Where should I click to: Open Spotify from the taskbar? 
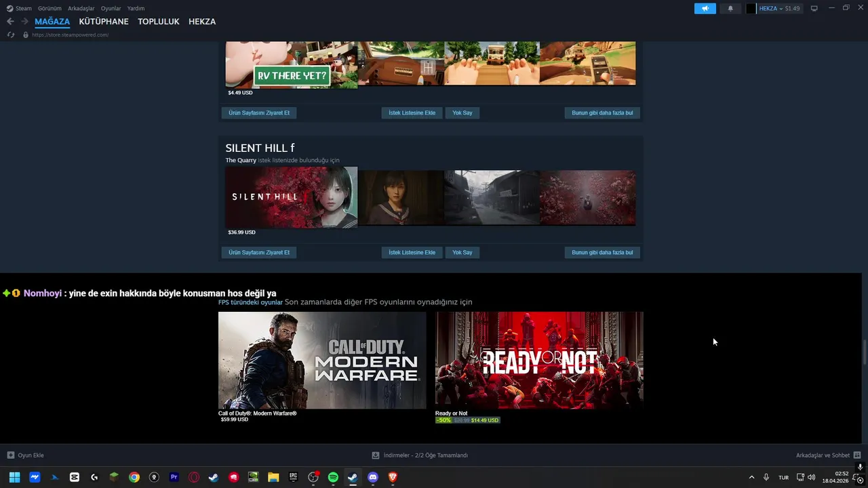(333, 477)
